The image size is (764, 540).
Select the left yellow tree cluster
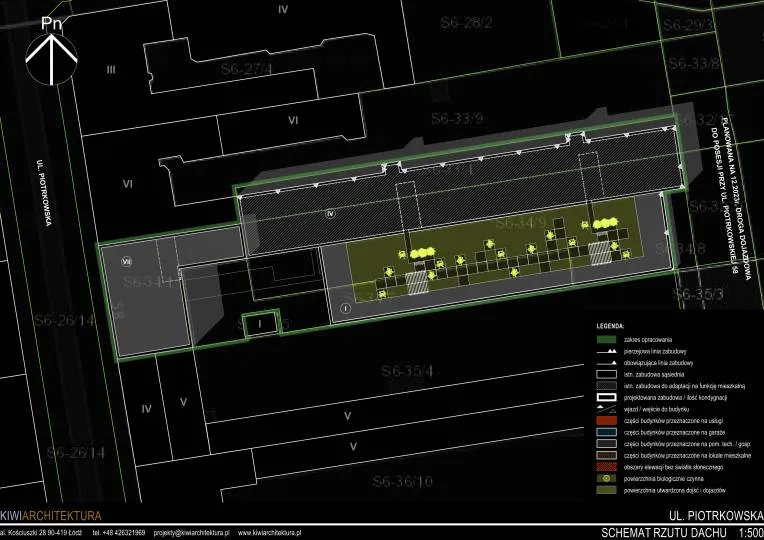point(423,254)
